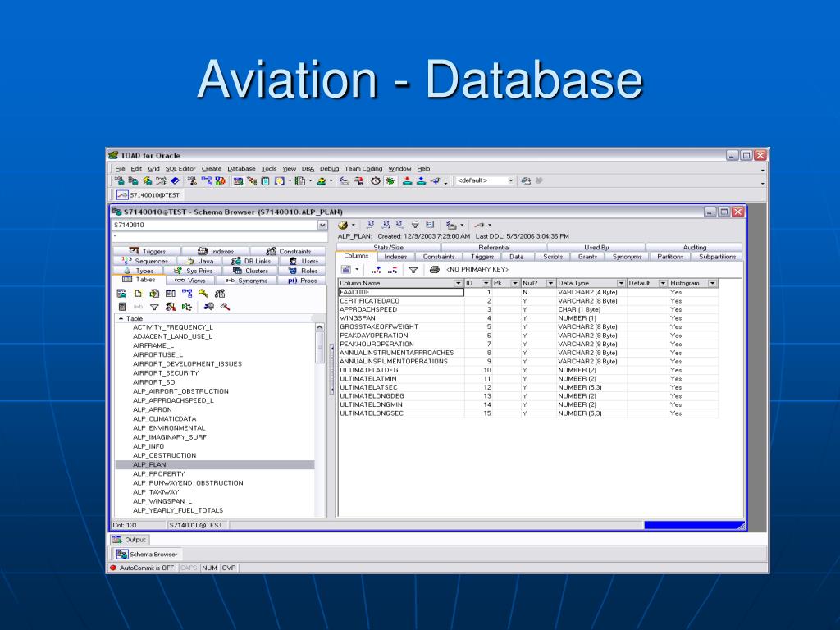Click the blue rollback stamp icon
This screenshot has width=840, height=630.
pyautogui.click(x=422, y=181)
